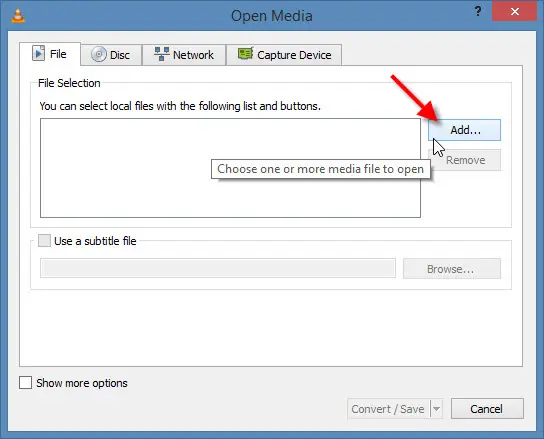Switch to the Disc tab
Viewport: 544px width, 439px height.
point(111,55)
